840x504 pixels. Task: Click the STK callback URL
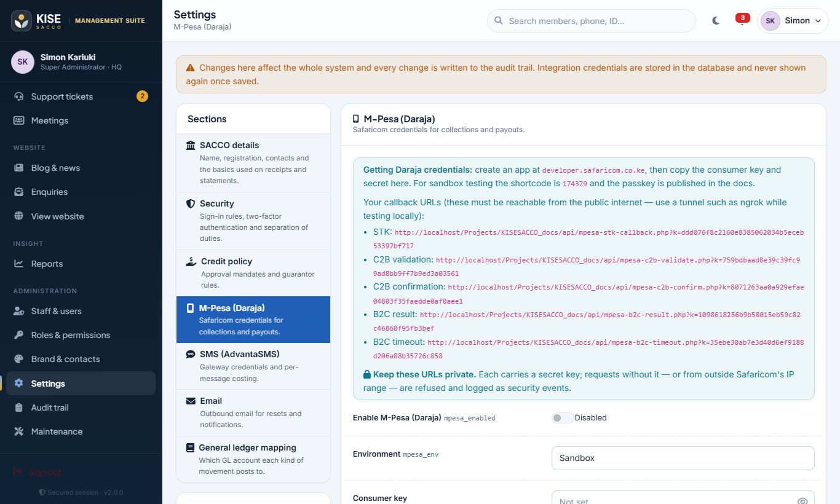tap(588, 239)
